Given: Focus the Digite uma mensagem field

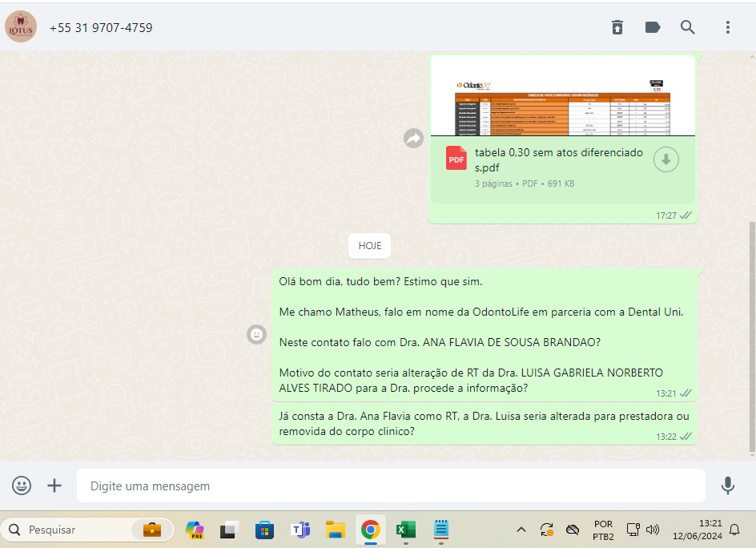Looking at the screenshot, I should [x=391, y=486].
